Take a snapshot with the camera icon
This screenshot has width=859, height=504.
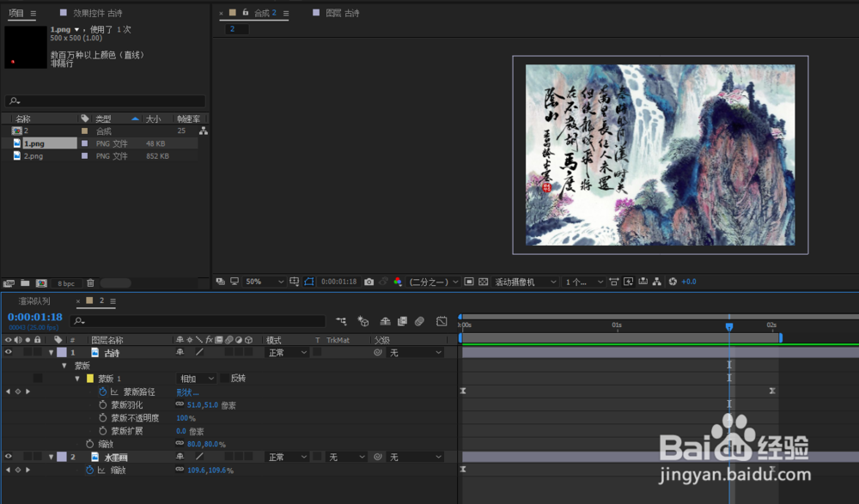click(x=369, y=281)
